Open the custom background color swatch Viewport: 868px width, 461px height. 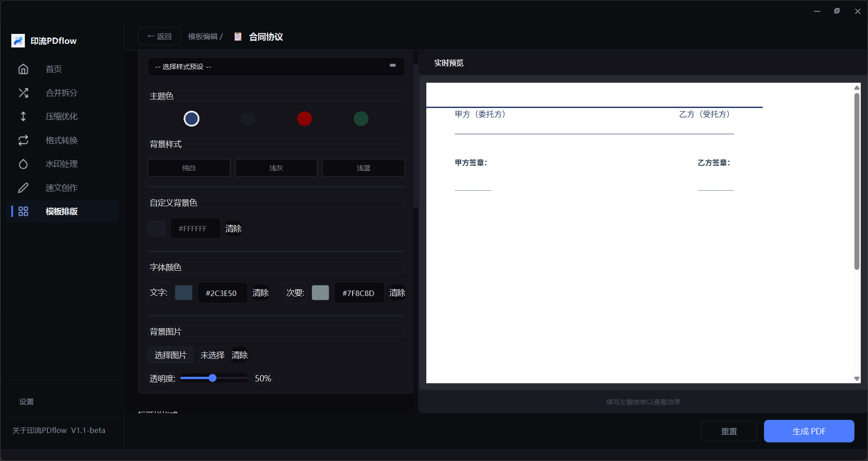(x=156, y=228)
